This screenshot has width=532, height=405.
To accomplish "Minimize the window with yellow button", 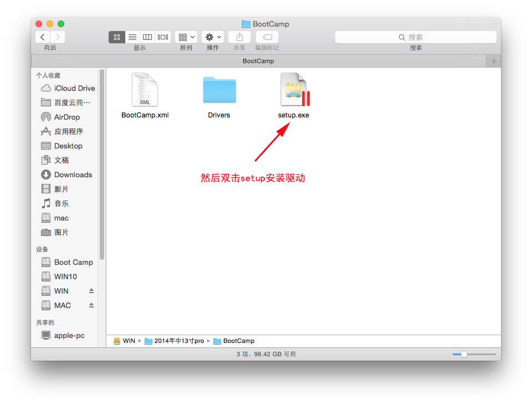I will pos(50,24).
